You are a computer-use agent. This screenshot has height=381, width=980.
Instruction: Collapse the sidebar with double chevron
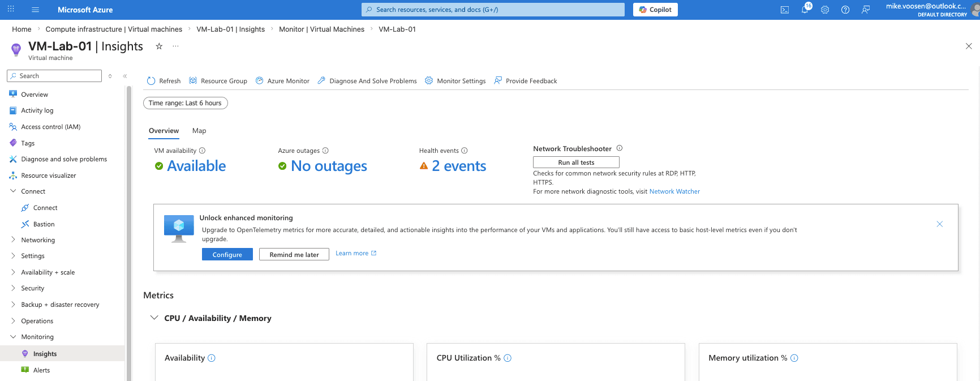coord(125,76)
